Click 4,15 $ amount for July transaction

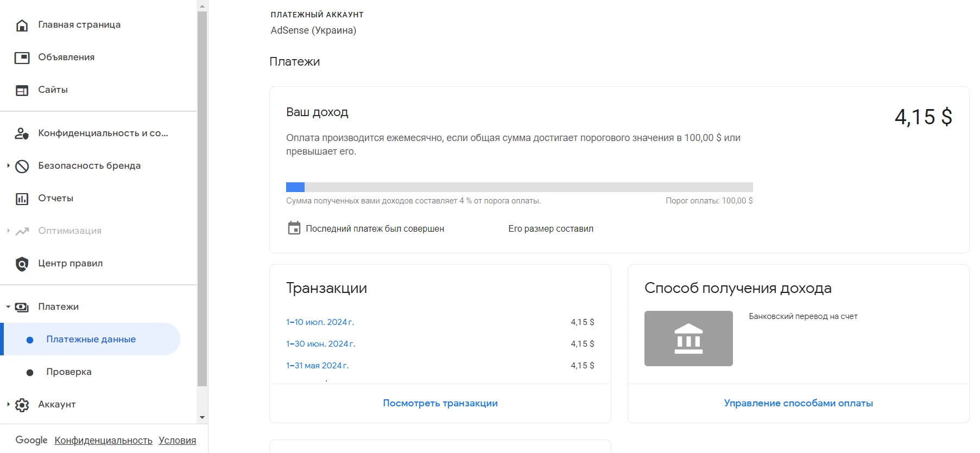[x=582, y=322]
